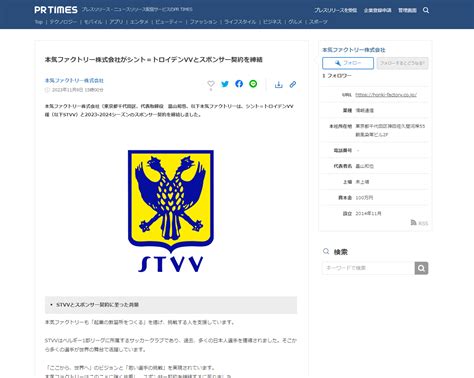Open ライフスタイル category
This screenshot has height=378, width=474.
point(240,22)
